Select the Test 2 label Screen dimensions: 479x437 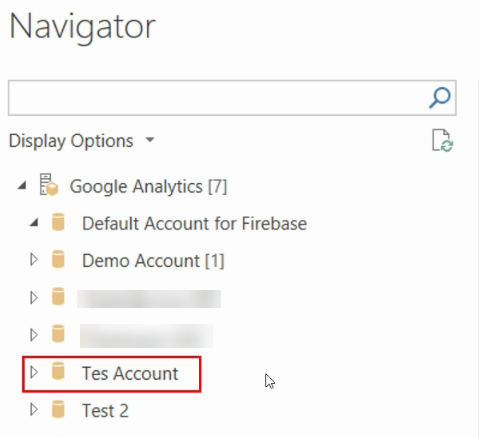coord(105,411)
